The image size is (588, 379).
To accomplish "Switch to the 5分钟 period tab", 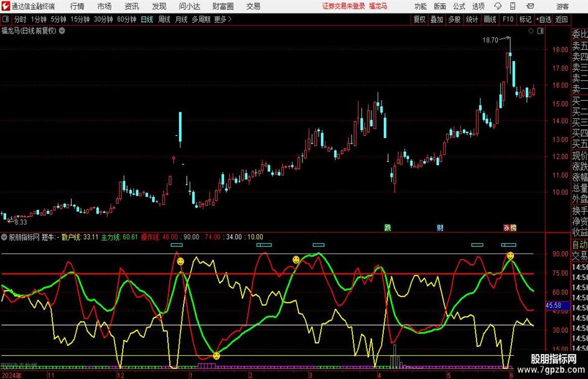I will point(58,19).
